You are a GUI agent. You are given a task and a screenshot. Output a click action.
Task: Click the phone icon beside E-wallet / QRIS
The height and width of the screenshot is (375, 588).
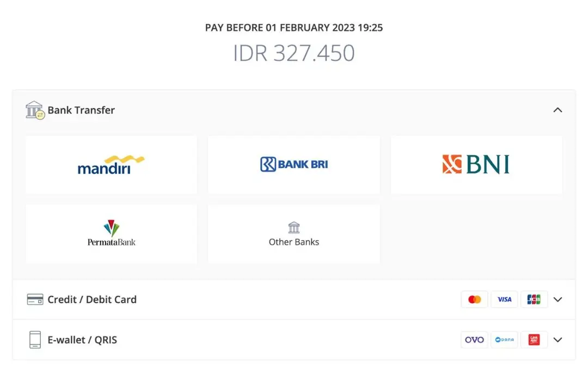[35, 340]
